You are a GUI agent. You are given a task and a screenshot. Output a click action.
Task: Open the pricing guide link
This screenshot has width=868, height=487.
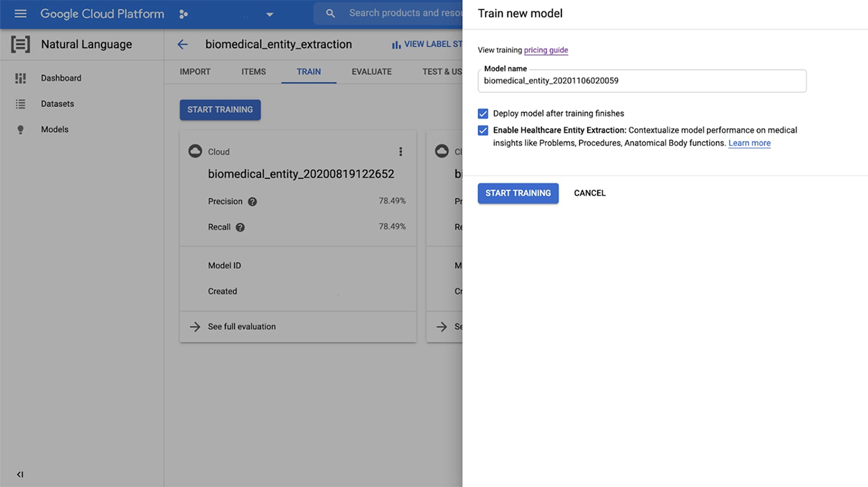[x=546, y=50]
